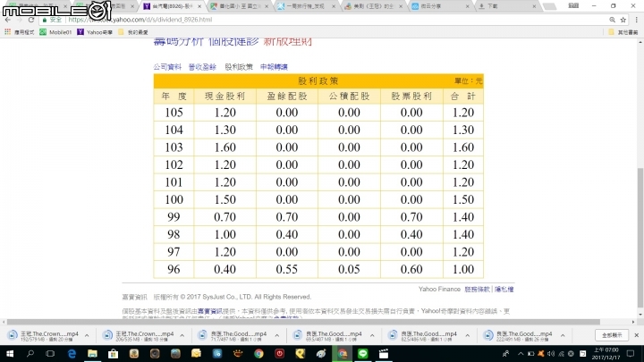
Task: Expand options for Good Doctor download 71.7/497 MB
Action: (277, 336)
